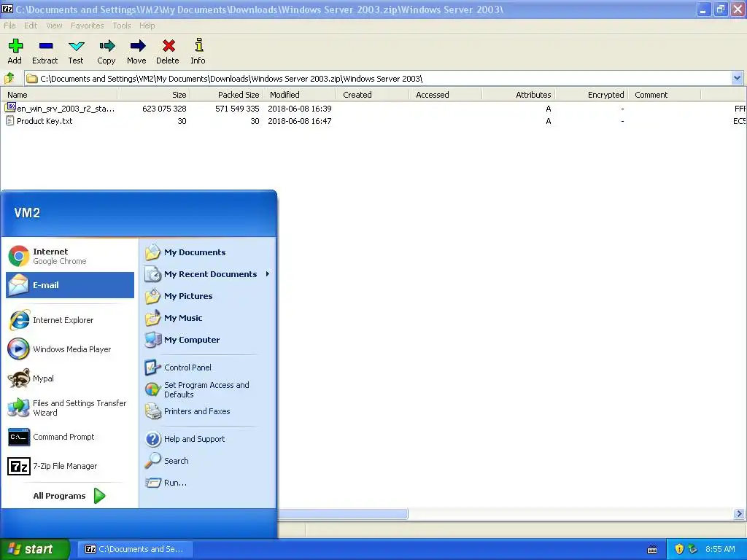Click the tray icon beside the clock
The width and height of the screenshot is (747, 560).
point(692,549)
